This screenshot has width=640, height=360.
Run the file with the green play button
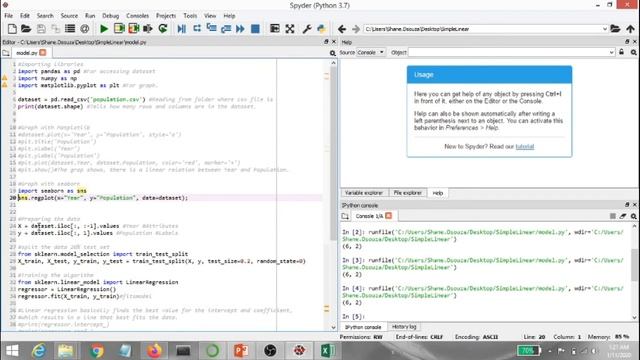(x=104, y=29)
